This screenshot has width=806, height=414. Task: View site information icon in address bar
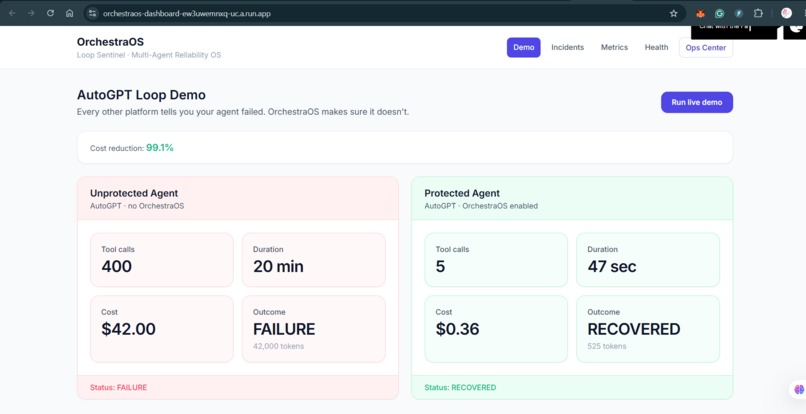click(x=93, y=13)
